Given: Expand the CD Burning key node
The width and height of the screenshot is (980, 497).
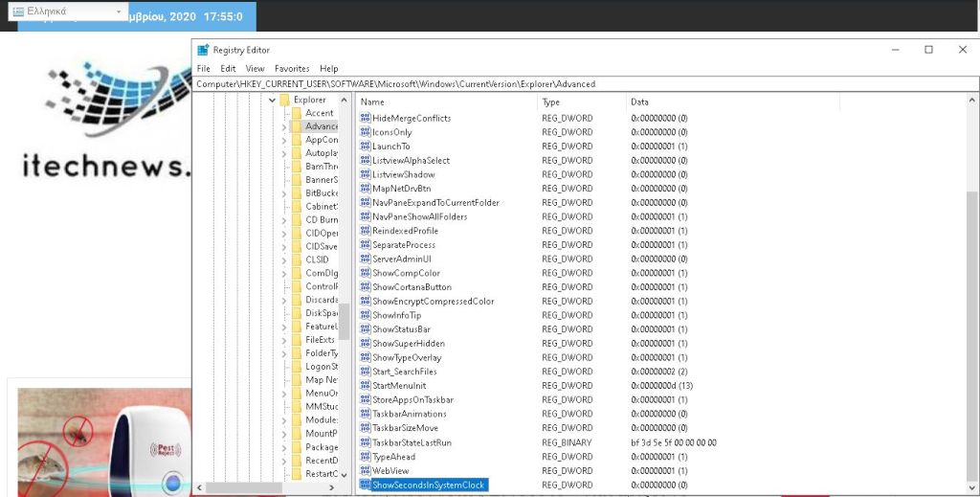Looking at the screenshot, I should tap(283, 220).
